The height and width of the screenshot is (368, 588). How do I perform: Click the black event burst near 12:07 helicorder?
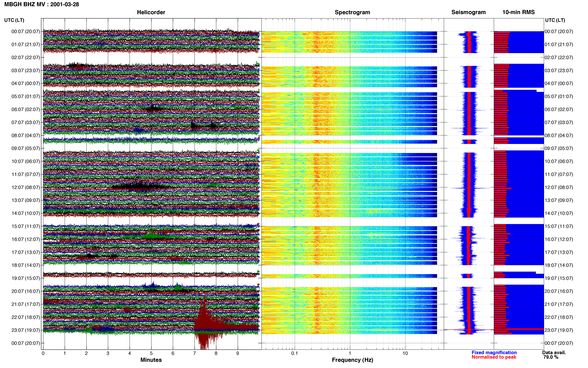140,186
